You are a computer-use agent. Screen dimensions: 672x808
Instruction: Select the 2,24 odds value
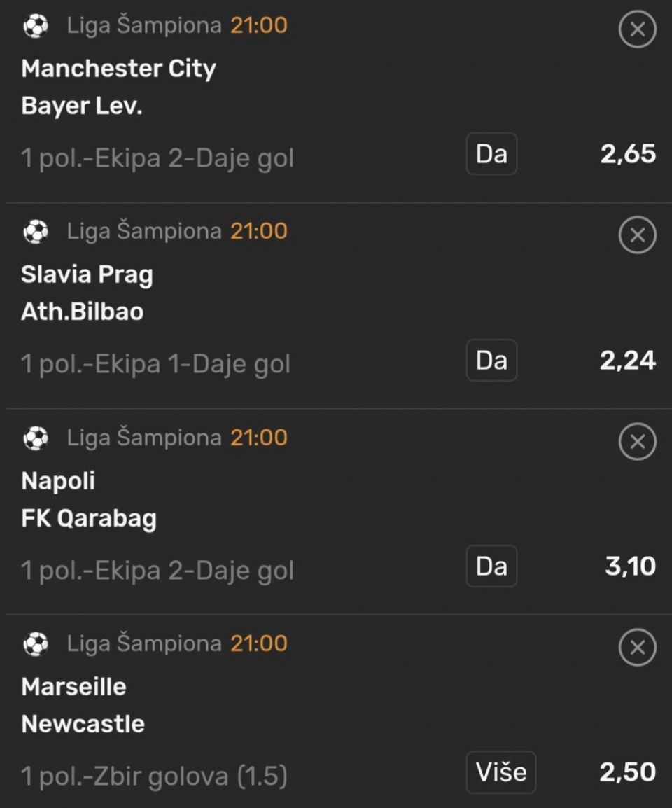pos(628,361)
